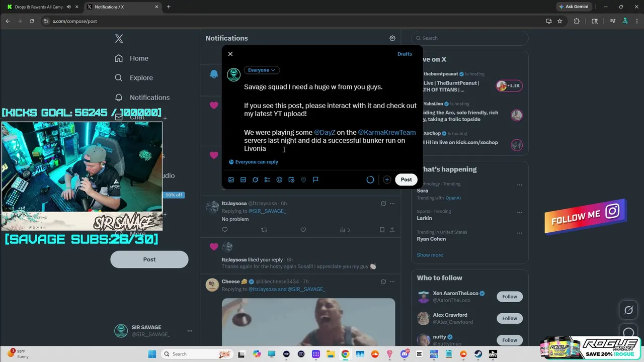Open more menu on ItzJaysosa's post
The height and width of the screenshot is (362, 644).
[x=392, y=204]
